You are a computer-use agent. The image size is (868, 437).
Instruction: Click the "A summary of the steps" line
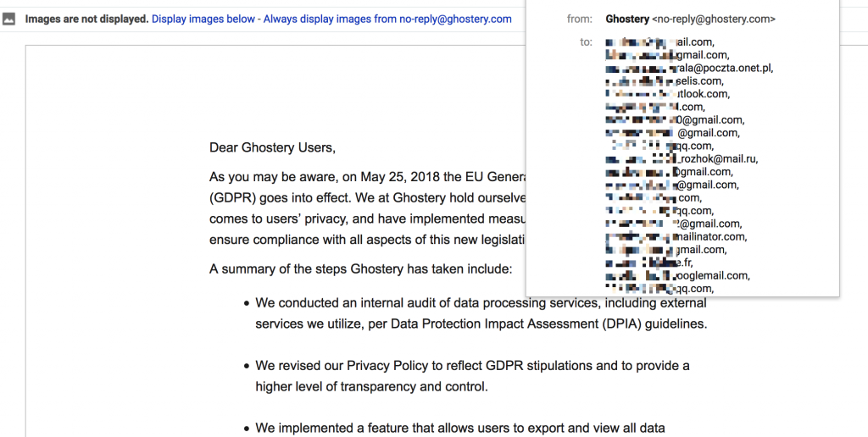pyautogui.click(x=360, y=269)
